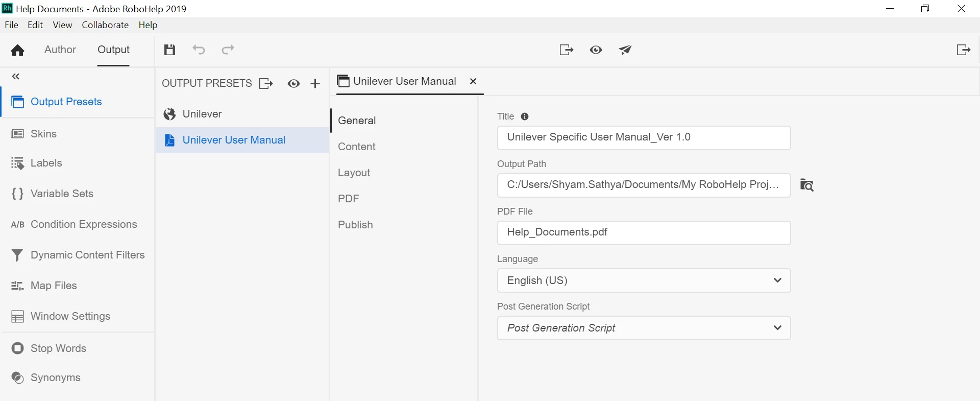Redo the last action
Screen dimensions: 980x401
tap(228, 50)
